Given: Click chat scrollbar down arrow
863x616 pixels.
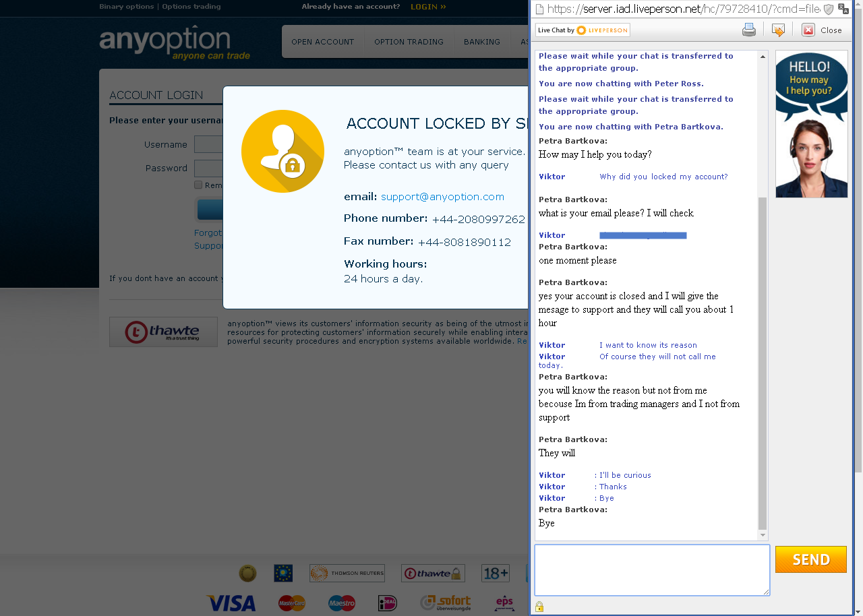Looking at the screenshot, I should (x=763, y=535).
